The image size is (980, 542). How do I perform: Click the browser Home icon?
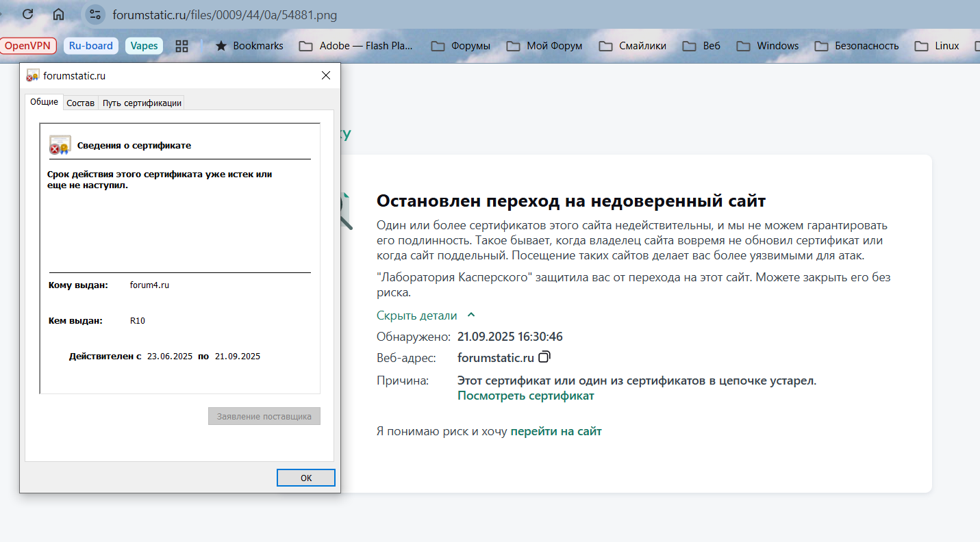[58, 14]
